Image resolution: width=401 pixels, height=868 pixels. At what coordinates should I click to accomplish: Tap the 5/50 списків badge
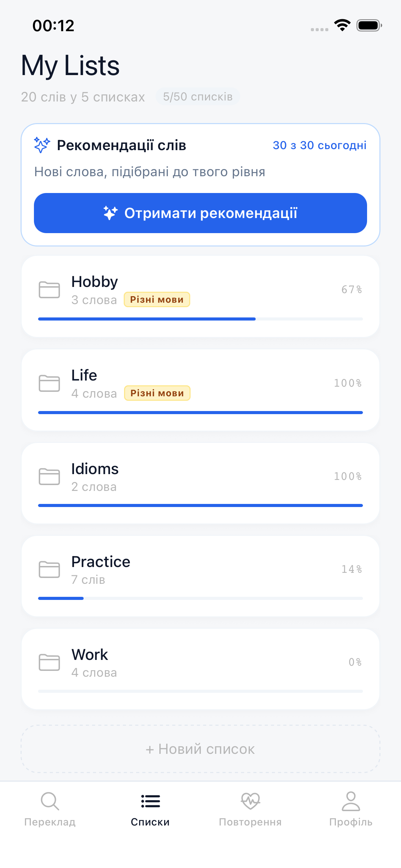(198, 97)
